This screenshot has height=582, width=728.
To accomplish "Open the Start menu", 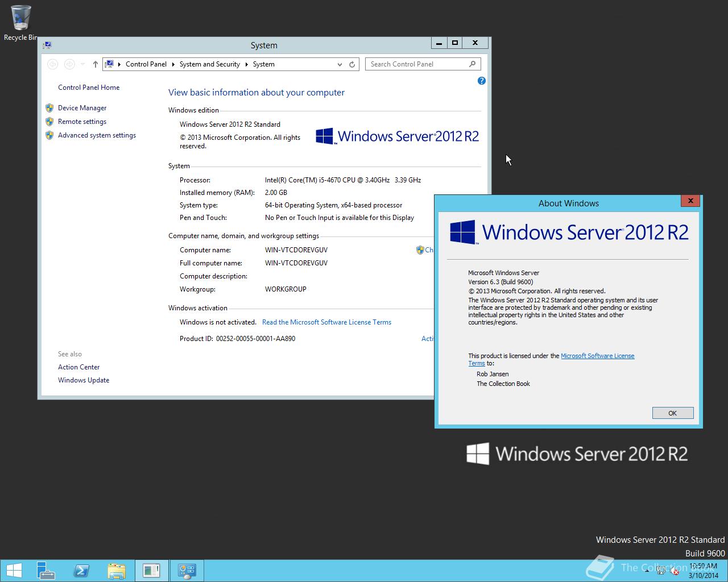I will point(14,569).
